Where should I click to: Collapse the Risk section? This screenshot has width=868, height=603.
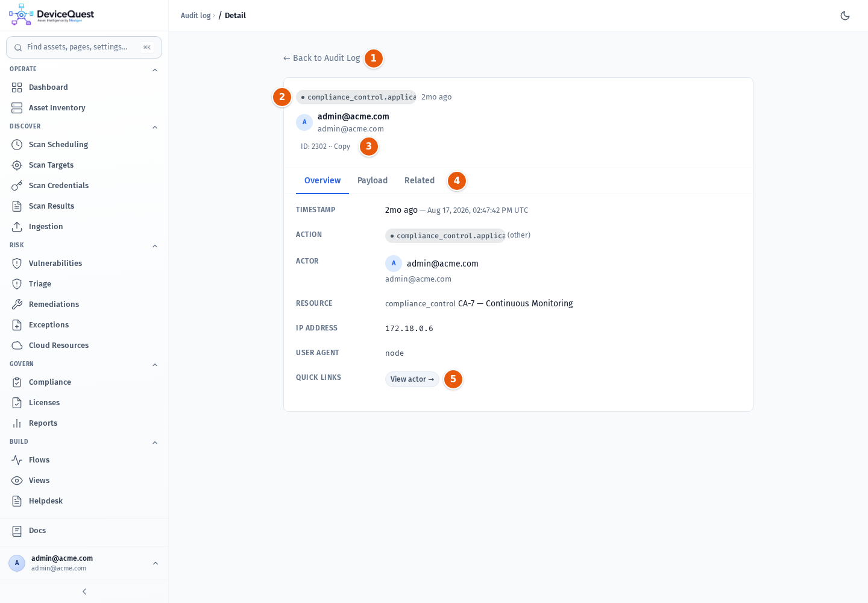coord(155,246)
